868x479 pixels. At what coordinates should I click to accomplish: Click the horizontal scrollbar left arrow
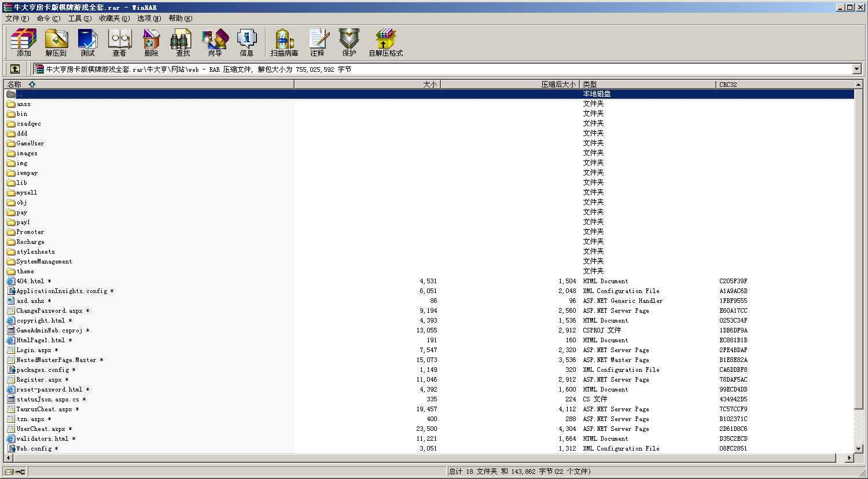tap(8, 458)
